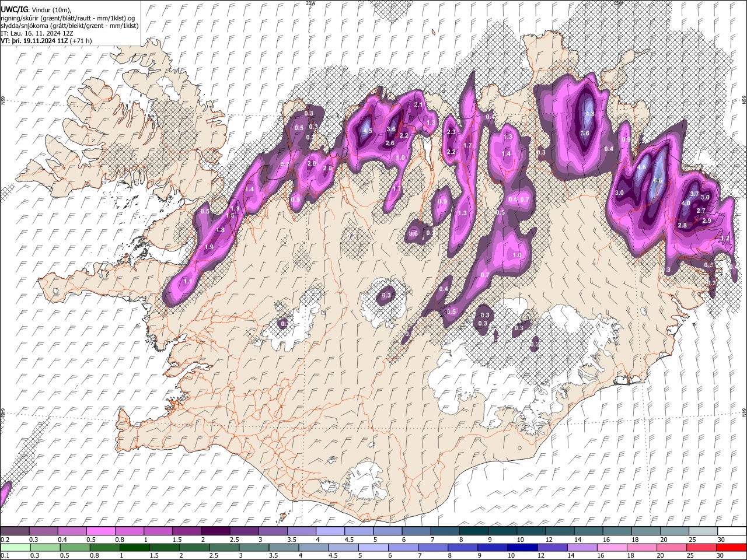The height and width of the screenshot is (560, 747).
Task: Select the red-pink swatch starting at 25 in lower legend
Action: [701, 547]
